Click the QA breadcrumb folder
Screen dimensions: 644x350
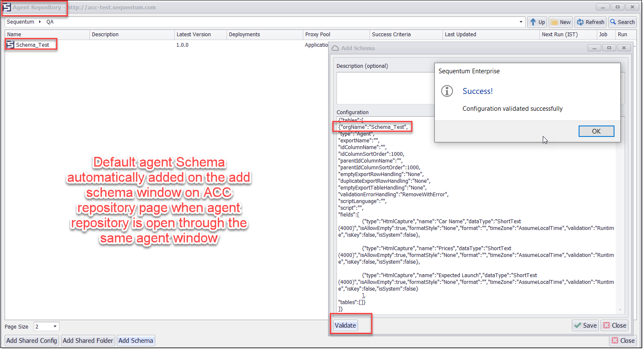pyautogui.click(x=50, y=22)
